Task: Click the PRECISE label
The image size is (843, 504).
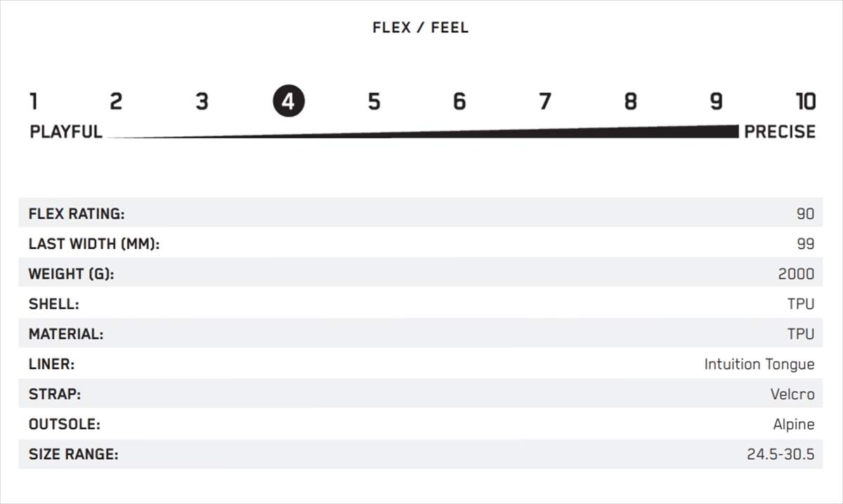Action: (780, 132)
